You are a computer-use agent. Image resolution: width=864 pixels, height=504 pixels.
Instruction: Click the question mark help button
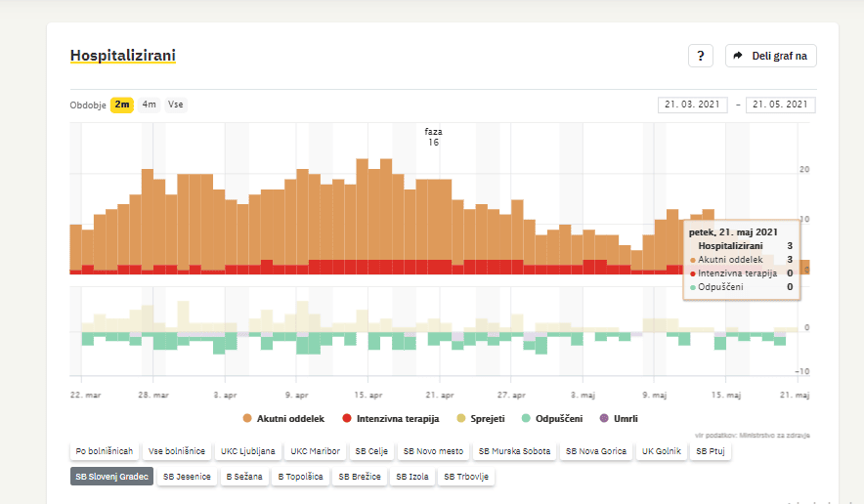[x=701, y=57]
